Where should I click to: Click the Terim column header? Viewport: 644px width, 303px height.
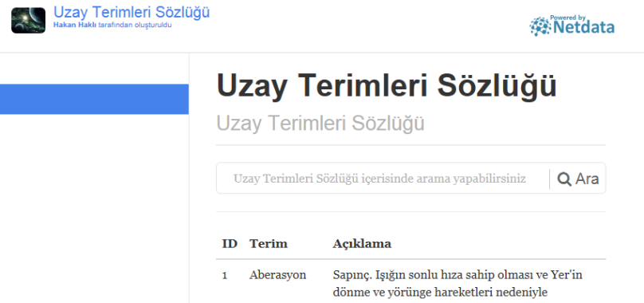coord(268,244)
